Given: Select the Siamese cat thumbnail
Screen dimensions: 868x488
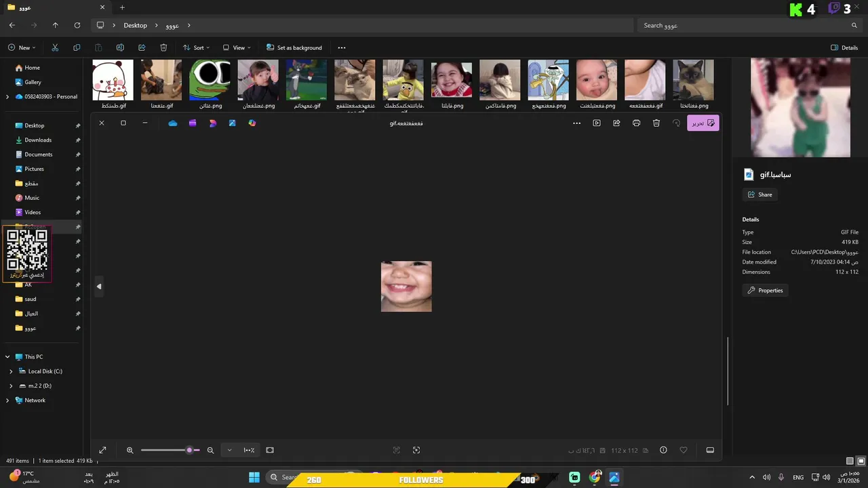Looking at the screenshot, I should (x=694, y=80).
